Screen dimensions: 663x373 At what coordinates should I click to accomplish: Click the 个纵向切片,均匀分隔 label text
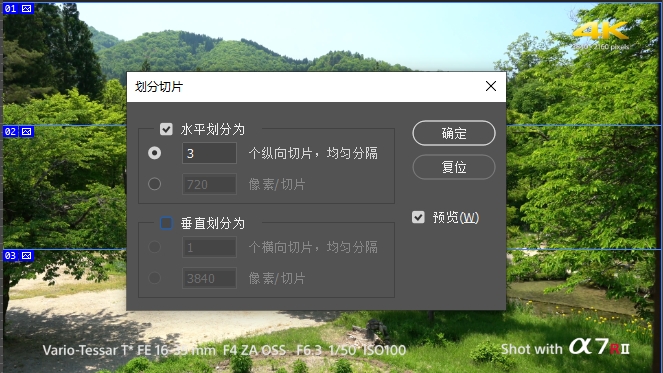tap(313, 153)
